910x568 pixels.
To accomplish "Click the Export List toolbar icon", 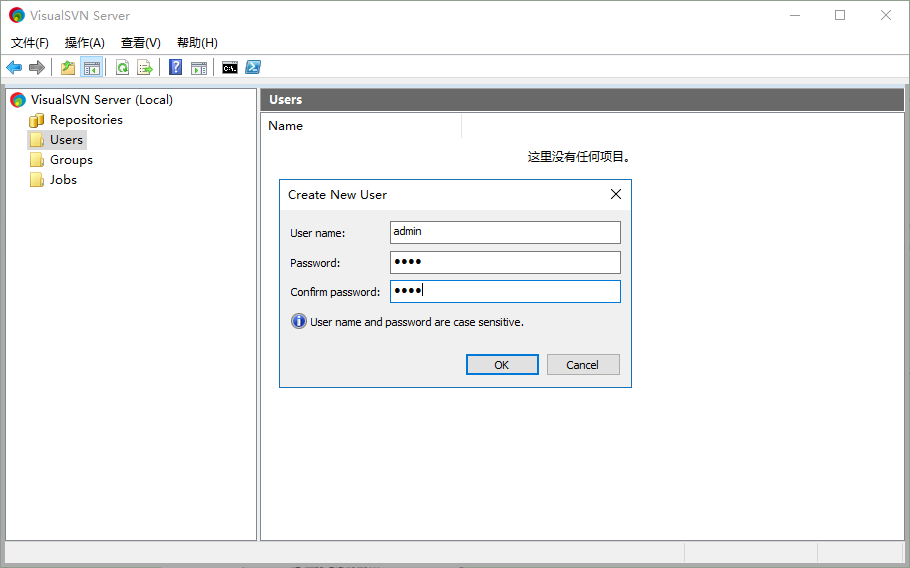I will tap(145, 68).
